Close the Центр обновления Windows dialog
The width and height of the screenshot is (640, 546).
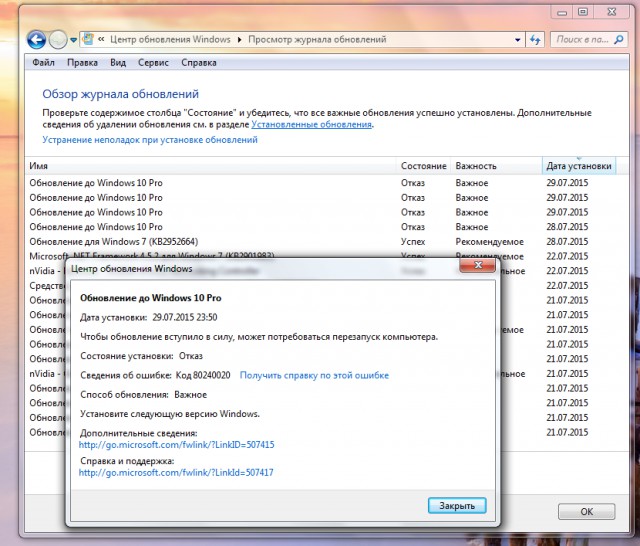click(478, 265)
